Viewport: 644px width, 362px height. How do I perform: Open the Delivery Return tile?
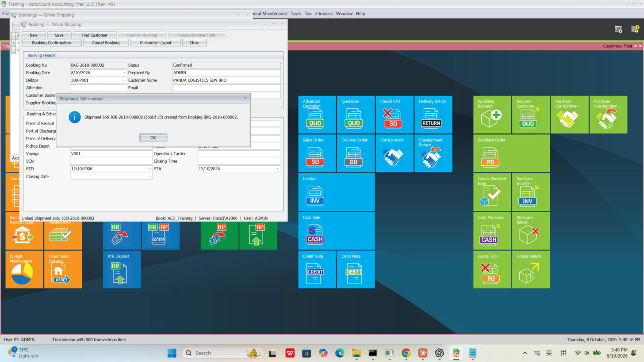pyautogui.click(x=433, y=114)
